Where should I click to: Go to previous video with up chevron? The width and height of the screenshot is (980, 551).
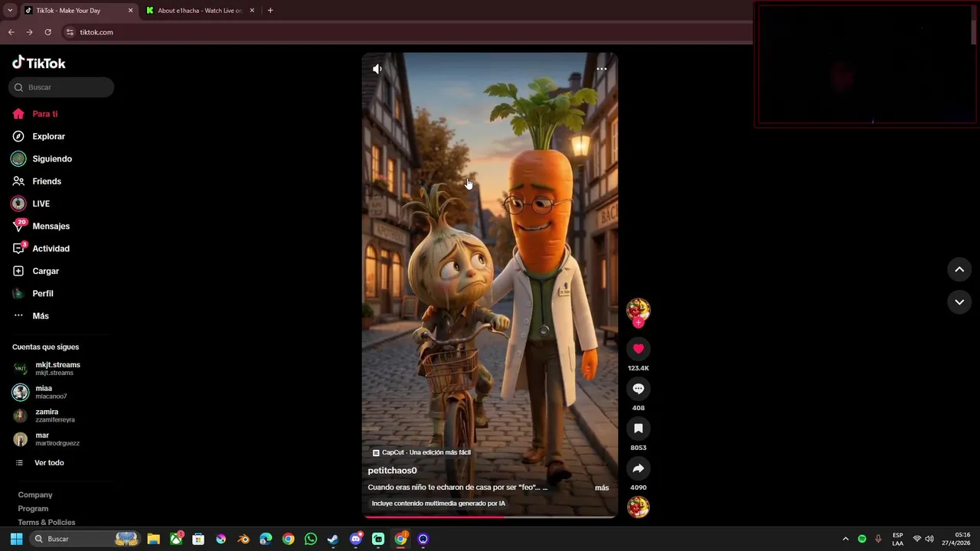click(x=959, y=269)
